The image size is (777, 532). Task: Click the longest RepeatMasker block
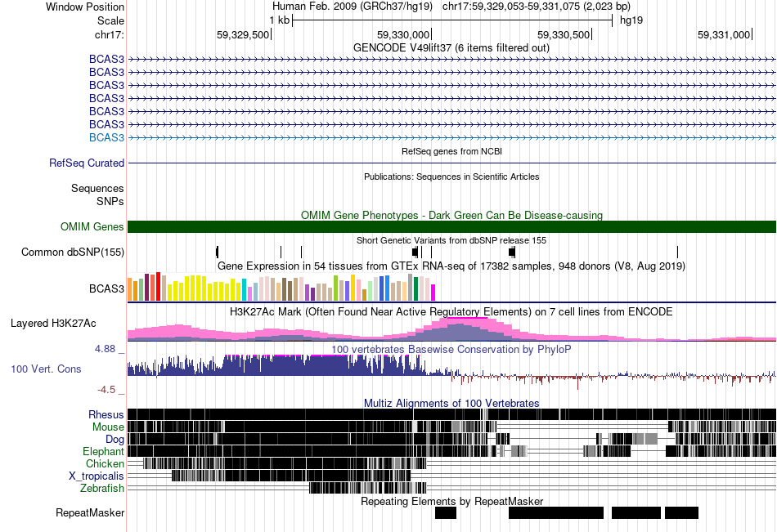(x=556, y=513)
